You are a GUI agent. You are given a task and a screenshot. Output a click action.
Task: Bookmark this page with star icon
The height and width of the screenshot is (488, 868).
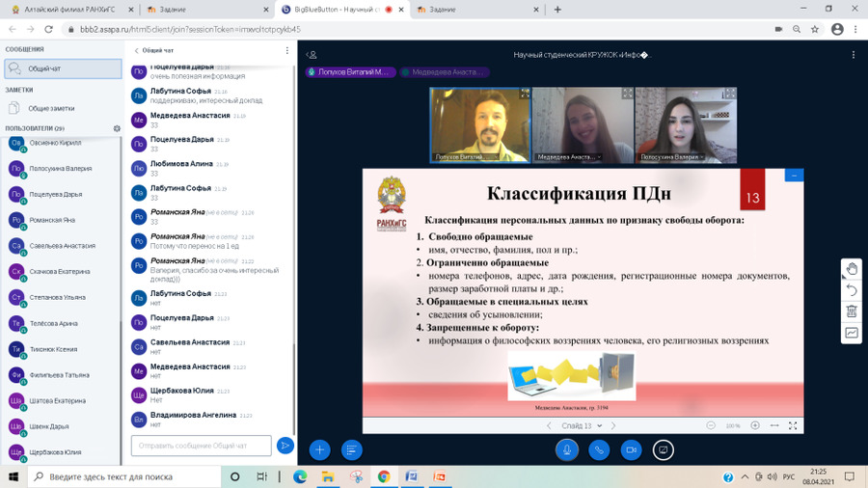pyautogui.click(x=814, y=29)
